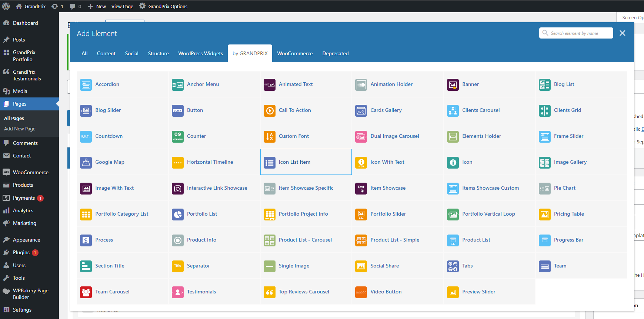Screen dimensions: 644x319
Task: Open Plugins in the sidebar
Action: [29, 252]
